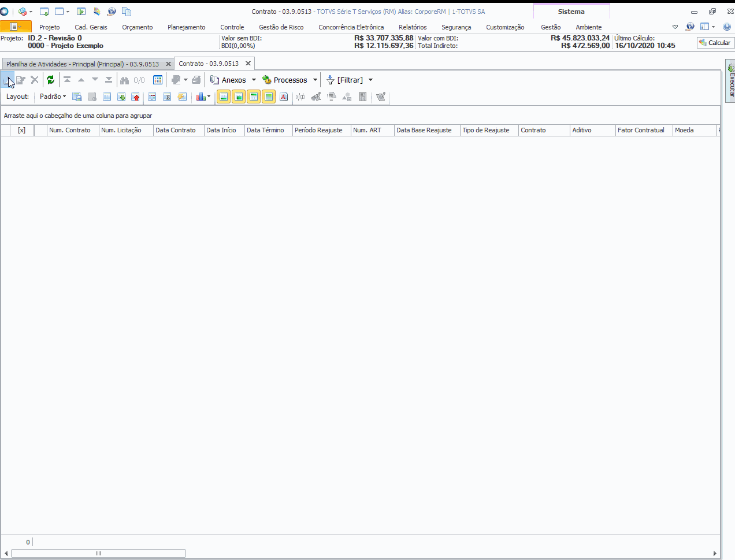
Task: Click the Delete record X icon
Action: tap(35, 80)
